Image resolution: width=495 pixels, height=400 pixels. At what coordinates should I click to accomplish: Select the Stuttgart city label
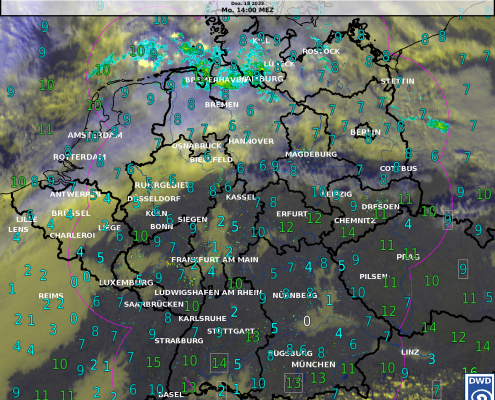[x=231, y=331]
